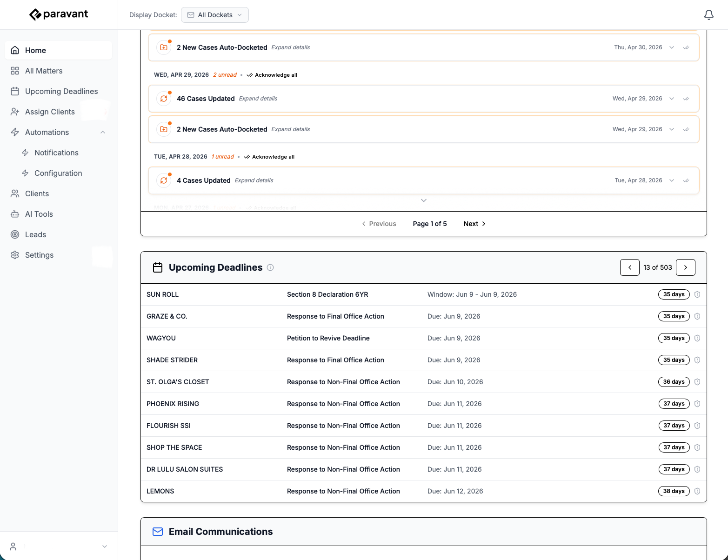728x560 pixels.
Task: Open DR LULU SALON SUITES deadline entry
Action: coord(424,469)
